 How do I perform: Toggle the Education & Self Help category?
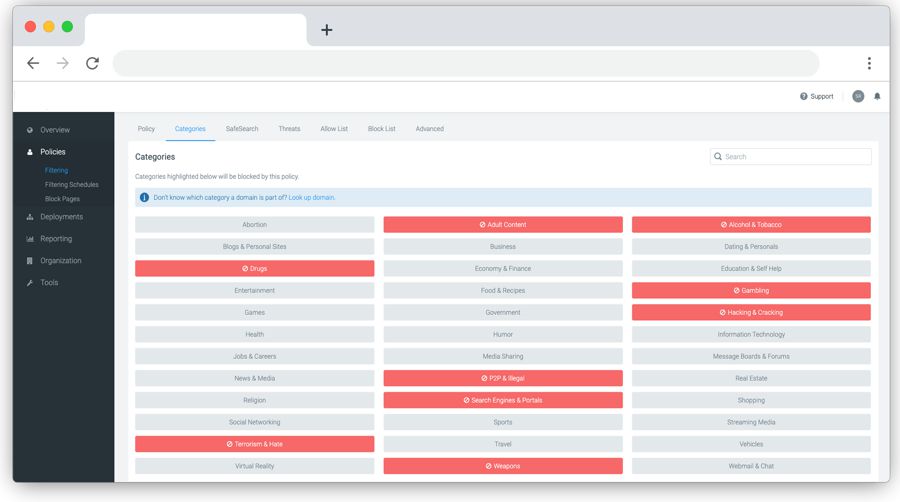tap(751, 268)
